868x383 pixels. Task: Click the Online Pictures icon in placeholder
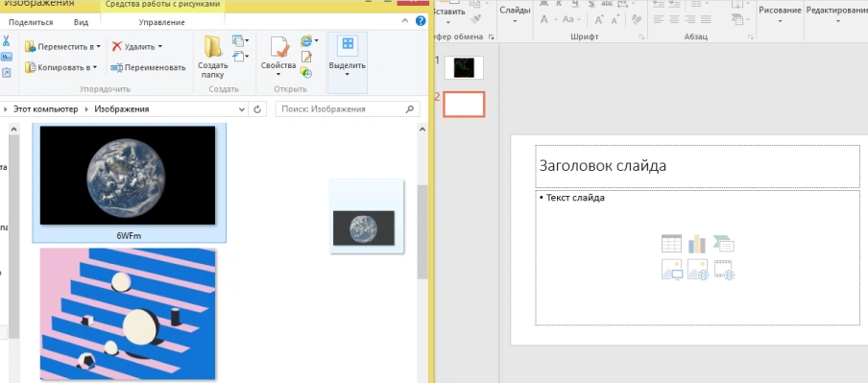coord(698,270)
